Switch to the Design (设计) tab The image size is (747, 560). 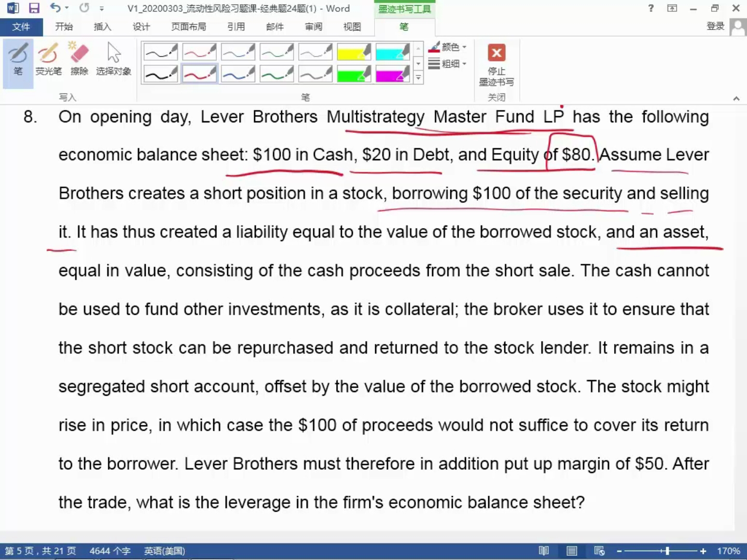click(x=141, y=27)
